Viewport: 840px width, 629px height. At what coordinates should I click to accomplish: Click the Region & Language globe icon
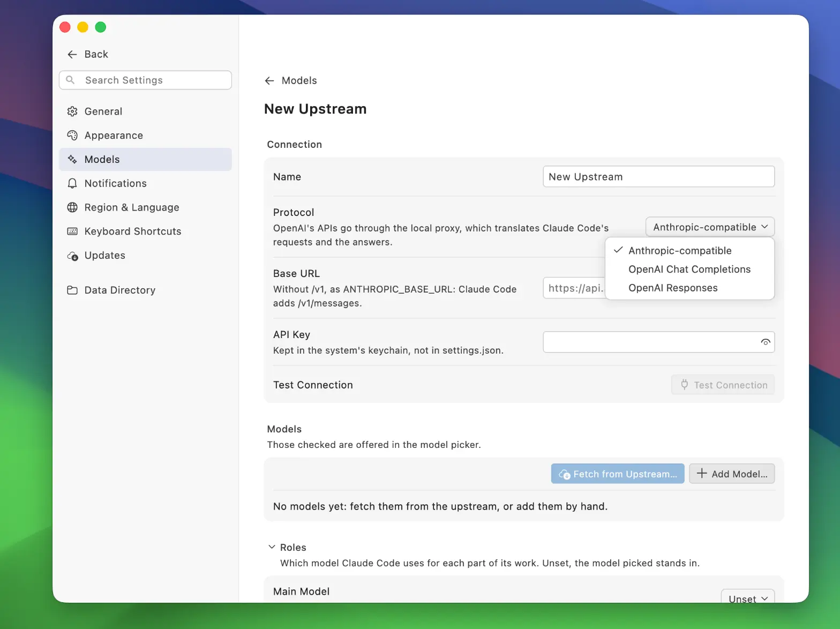[x=72, y=207]
